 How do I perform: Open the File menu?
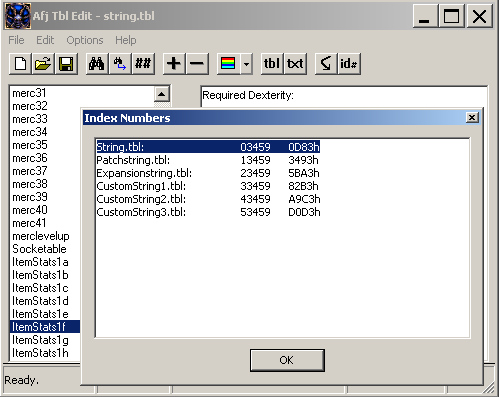16,40
